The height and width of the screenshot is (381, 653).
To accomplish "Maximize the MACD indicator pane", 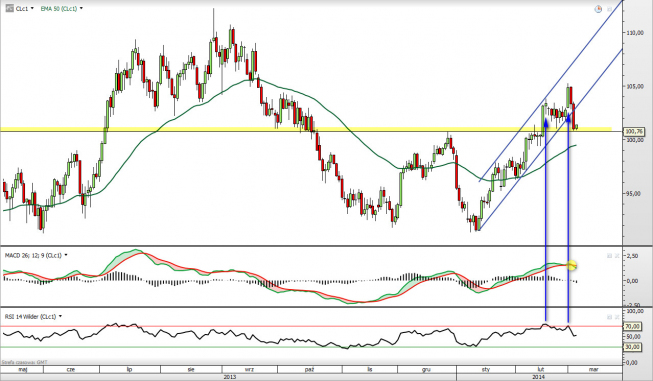I will pos(610,255).
